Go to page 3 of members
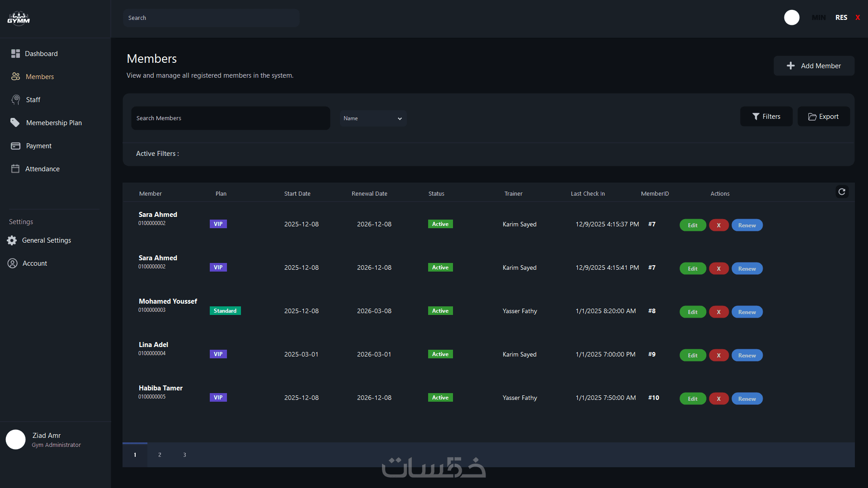 click(184, 455)
